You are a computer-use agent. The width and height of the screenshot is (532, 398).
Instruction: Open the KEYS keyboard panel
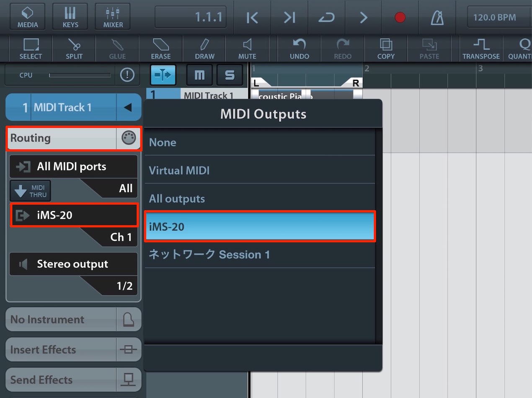point(70,17)
